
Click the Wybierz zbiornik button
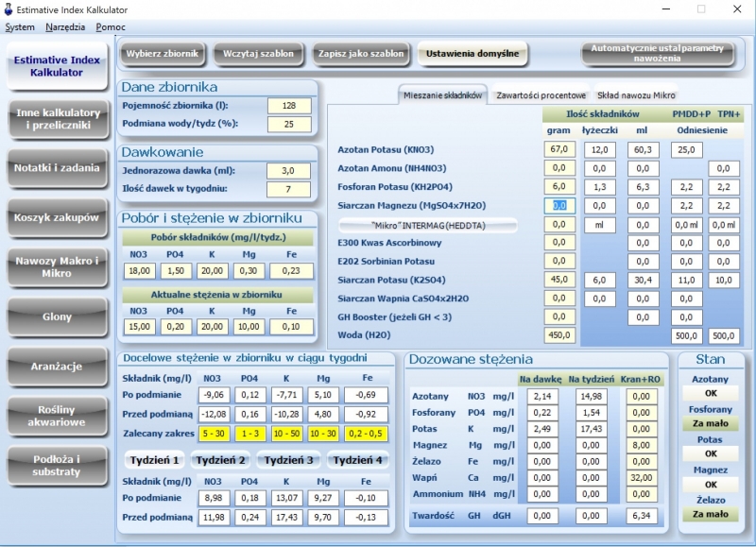click(163, 54)
